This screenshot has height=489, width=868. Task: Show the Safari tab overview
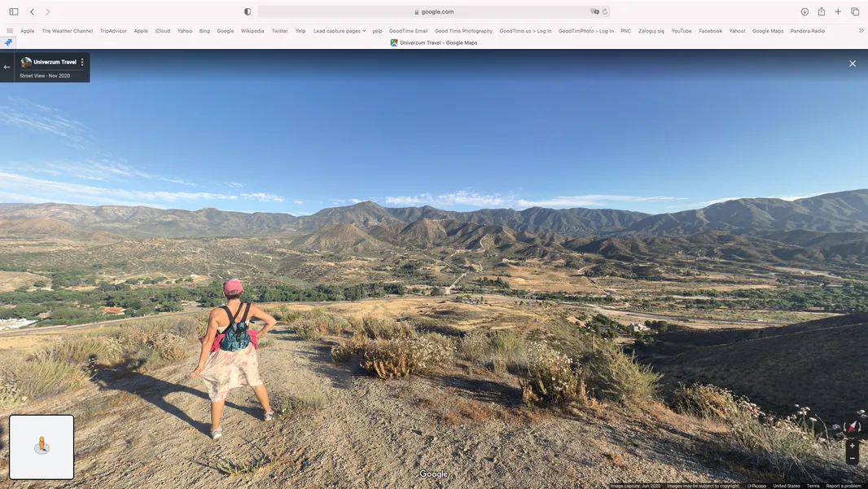click(855, 11)
